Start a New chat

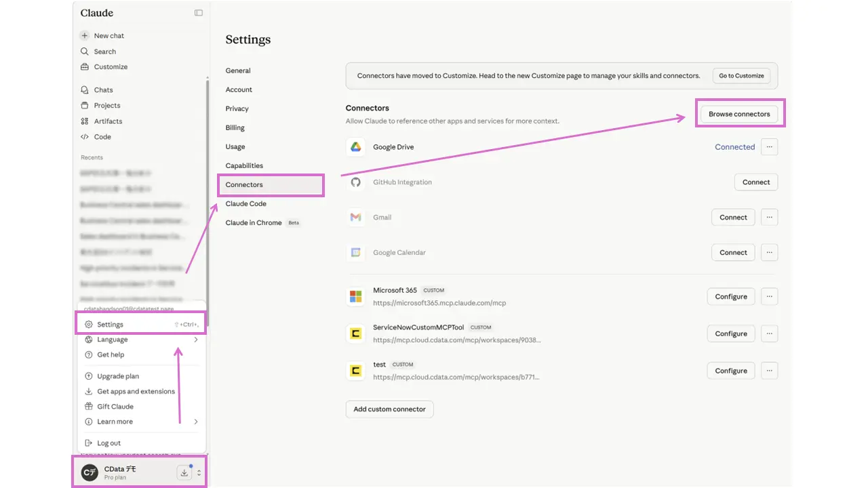point(108,35)
